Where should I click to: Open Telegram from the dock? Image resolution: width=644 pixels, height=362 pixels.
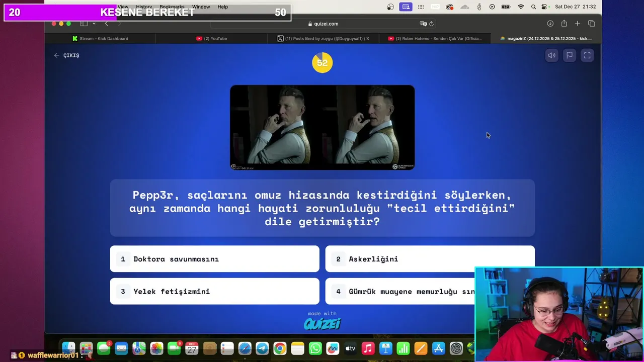point(262,348)
